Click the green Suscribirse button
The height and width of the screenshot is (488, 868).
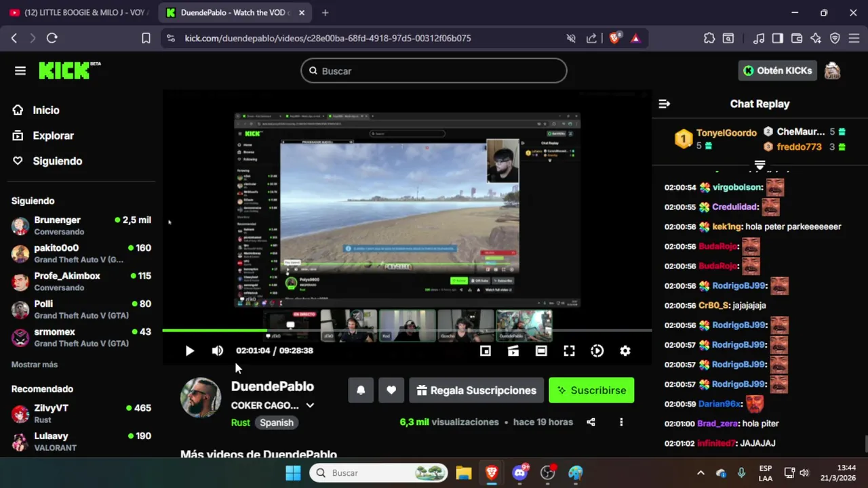coord(591,390)
